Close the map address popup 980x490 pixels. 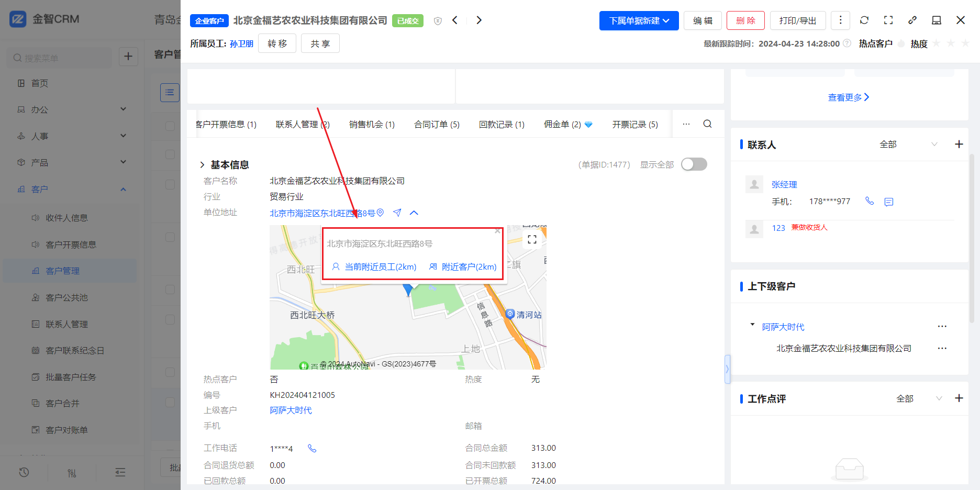point(497,231)
